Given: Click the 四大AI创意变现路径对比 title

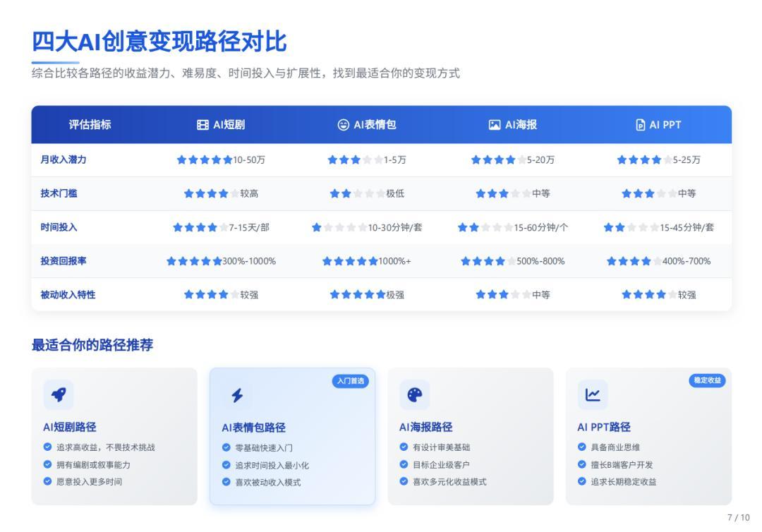Looking at the screenshot, I should (x=159, y=42).
